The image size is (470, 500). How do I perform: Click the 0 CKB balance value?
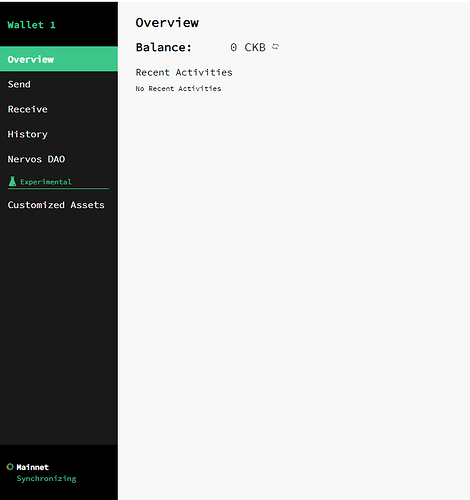tap(248, 47)
